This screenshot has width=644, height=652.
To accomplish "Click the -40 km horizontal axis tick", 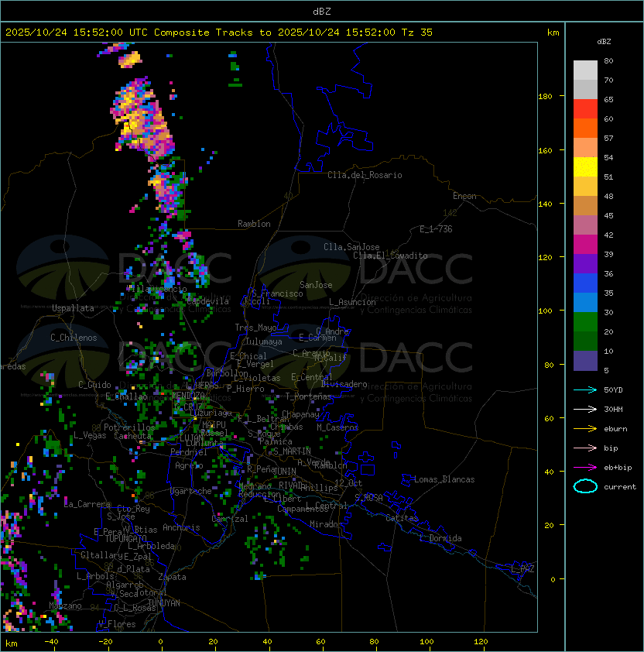I will tap(51, 641).
